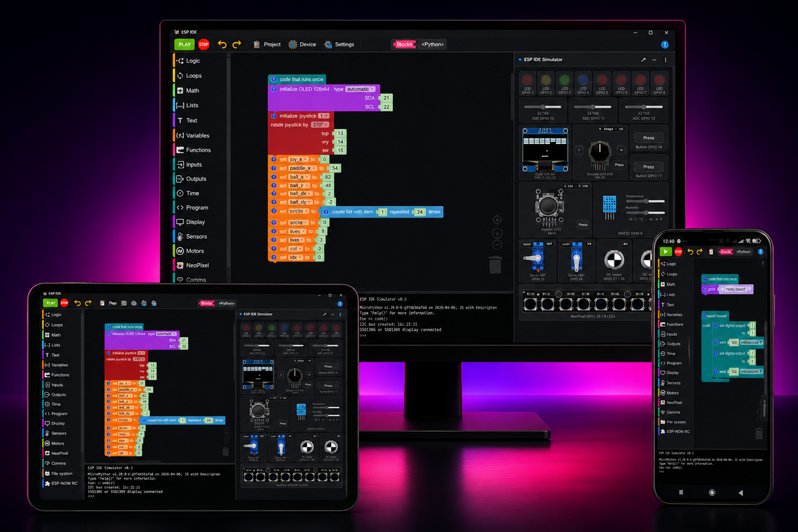Open the Project menu on the monitor
This screenshot has width=798, height=532.
coord(267,45)
